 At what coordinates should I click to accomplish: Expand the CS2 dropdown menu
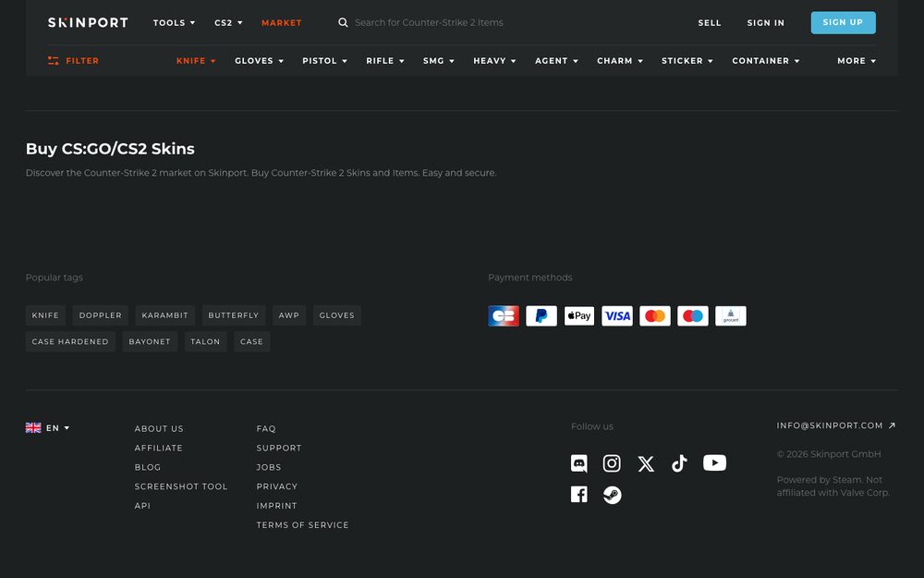(228, 22)
